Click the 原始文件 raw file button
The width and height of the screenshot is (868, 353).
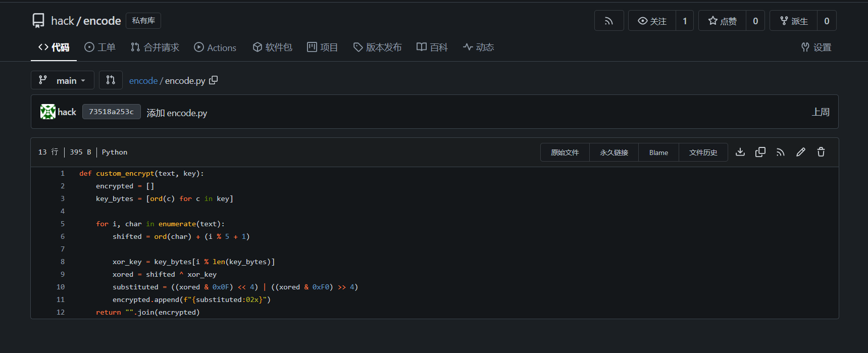[x=565, y=153]
